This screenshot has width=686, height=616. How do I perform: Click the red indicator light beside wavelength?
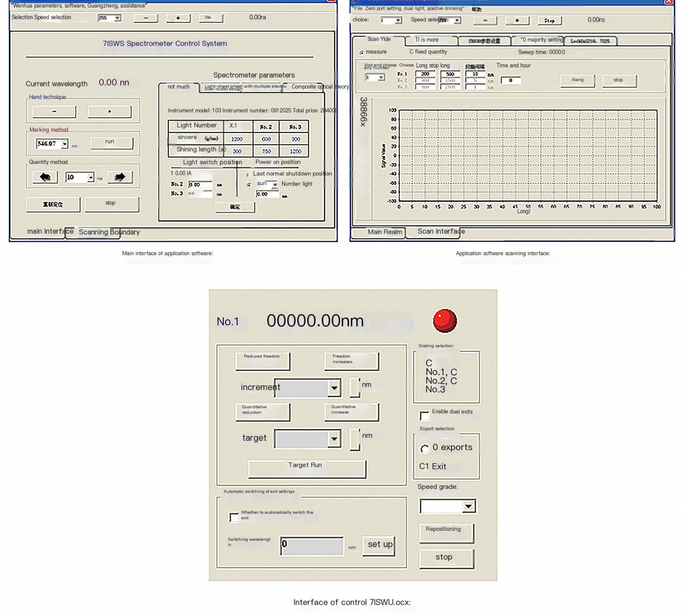445,321
